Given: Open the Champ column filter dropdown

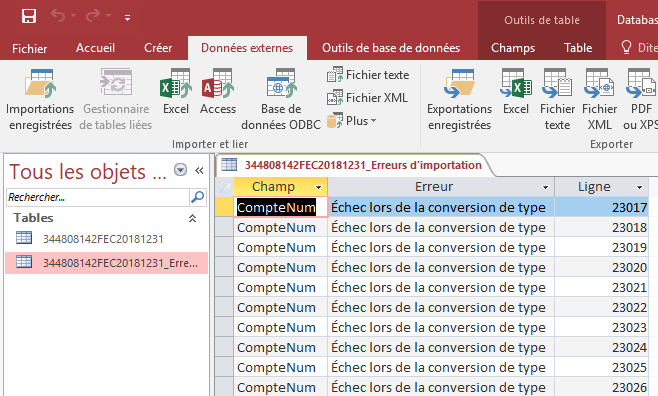Looking at the screenshot, I should (319, 187).
